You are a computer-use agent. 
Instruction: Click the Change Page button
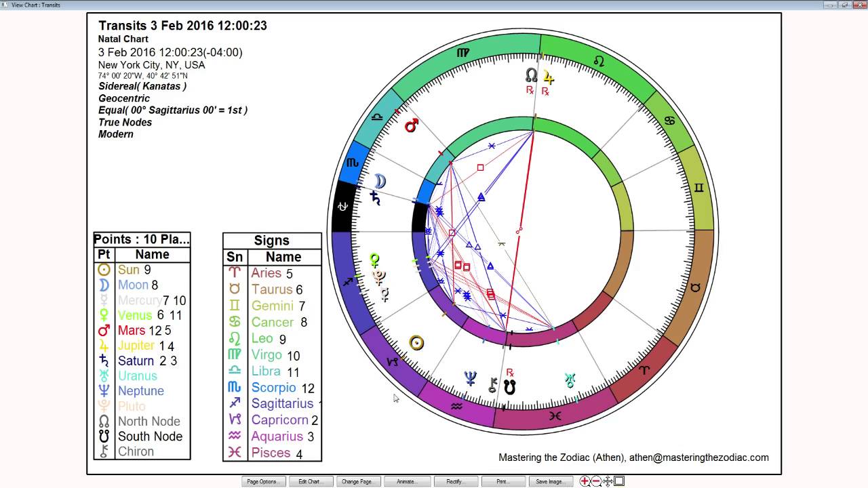click(x=357, y=481)
